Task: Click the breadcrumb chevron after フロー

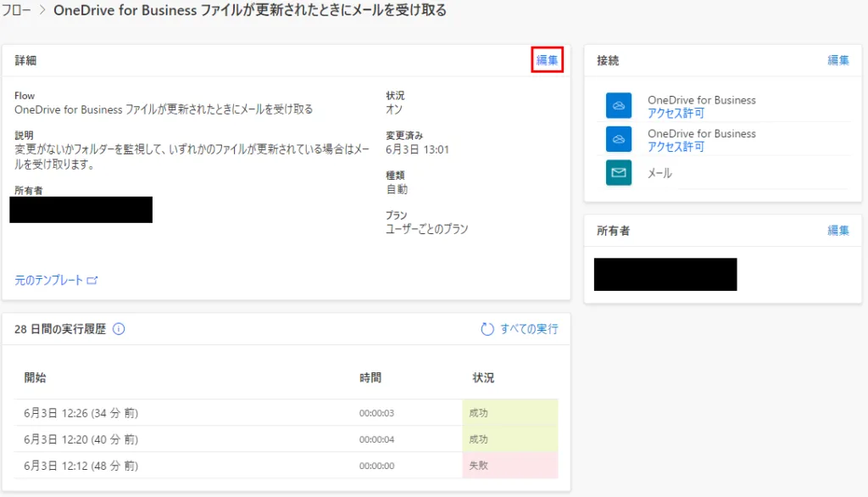Action: coord(42,10)
